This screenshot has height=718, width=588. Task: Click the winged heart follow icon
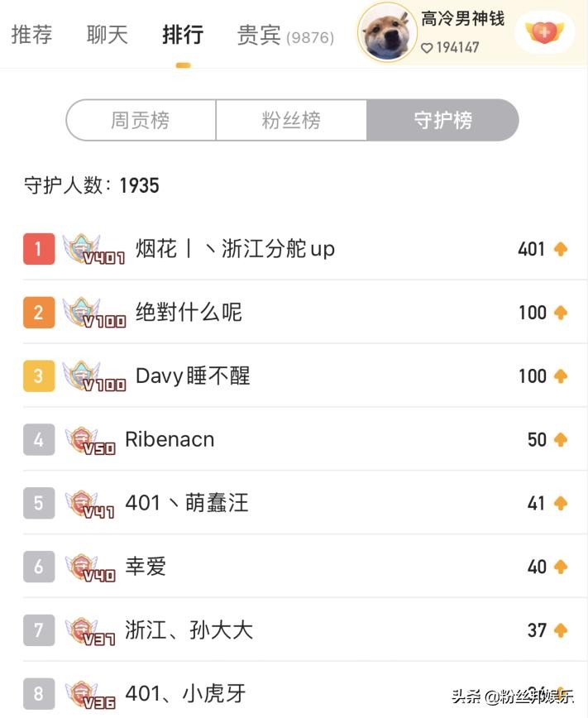544,33
